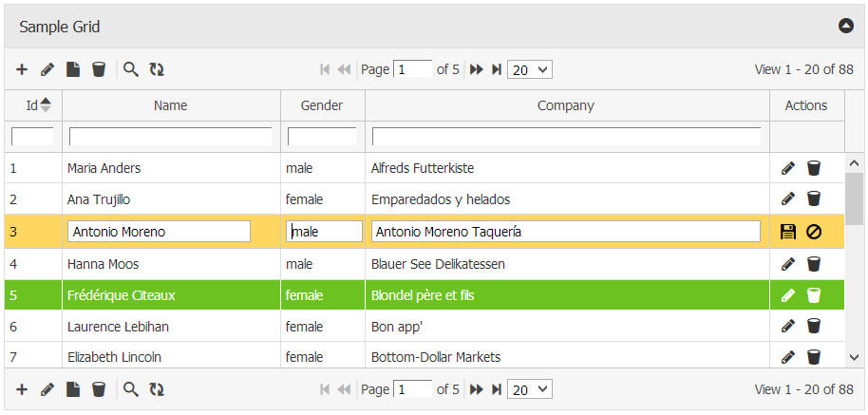The image size is (868, 415).
Task: Click the pencil edit icon for Maria Anders
Action: pyautogui.click(x=787, y=169)
